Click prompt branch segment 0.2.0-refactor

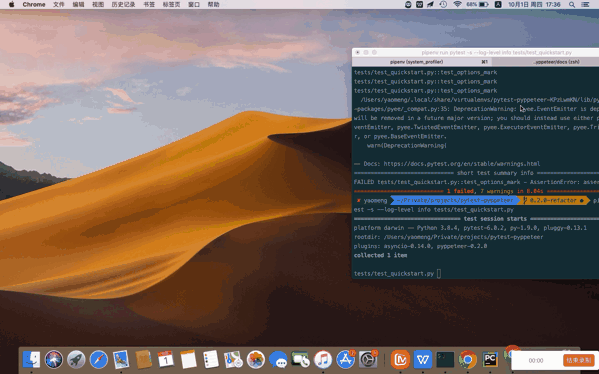tap(553, 200)
